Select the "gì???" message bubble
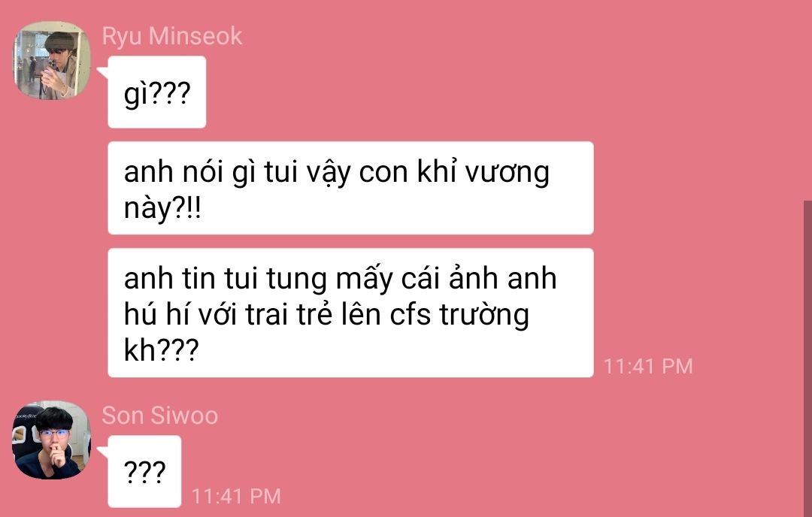The width and height of the screenshot is (812, 517). coord(157,92)
